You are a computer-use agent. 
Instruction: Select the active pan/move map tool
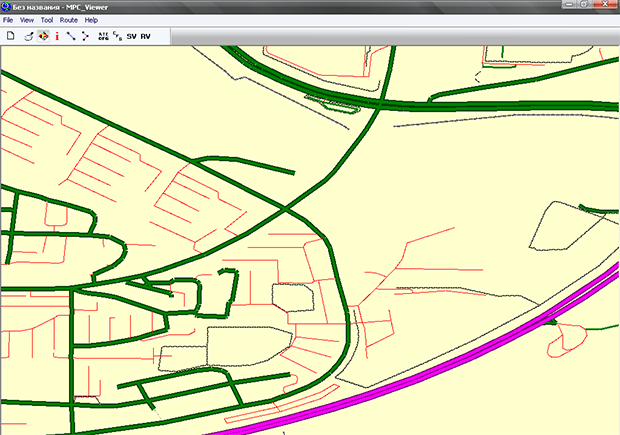point(43,36)
